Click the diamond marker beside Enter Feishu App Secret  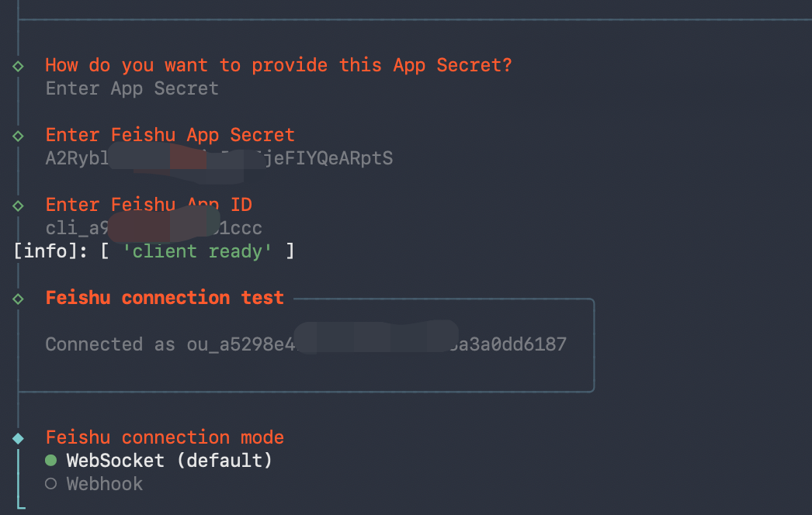click(18, 136)
